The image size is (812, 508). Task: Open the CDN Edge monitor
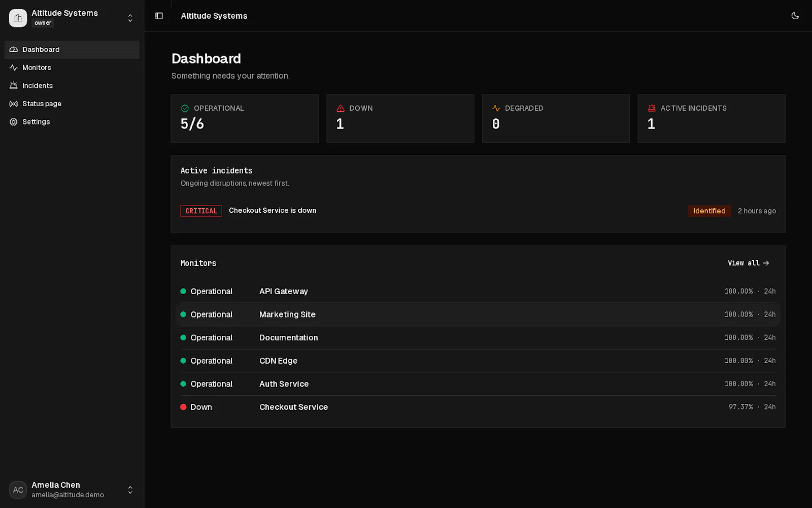click(478, 361)
